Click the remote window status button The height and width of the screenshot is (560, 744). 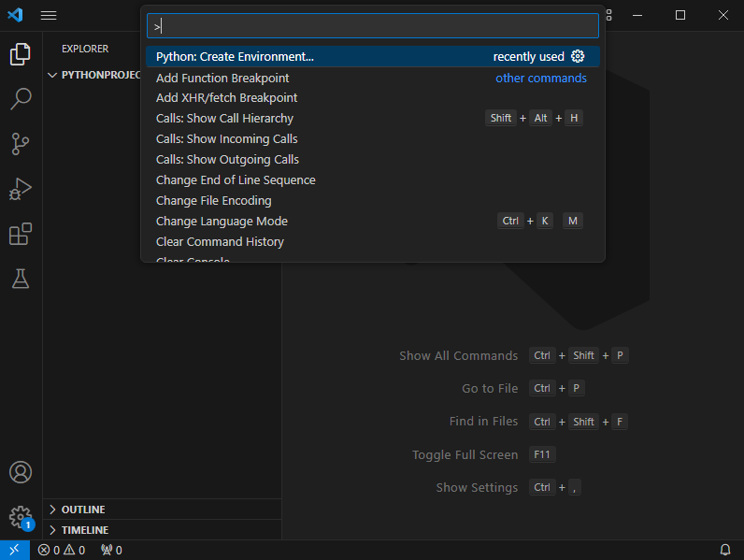coord(15,550)
